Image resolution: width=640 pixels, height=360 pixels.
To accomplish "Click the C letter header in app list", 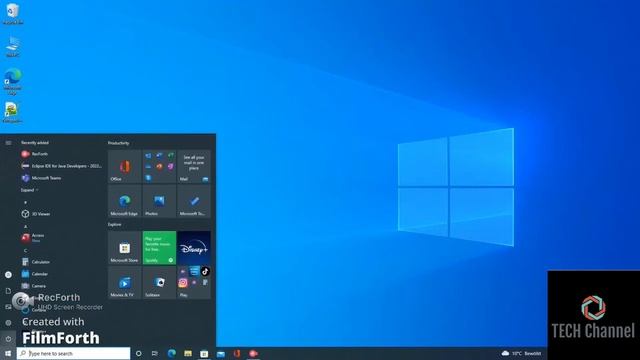I will click(x=25, y=250).
